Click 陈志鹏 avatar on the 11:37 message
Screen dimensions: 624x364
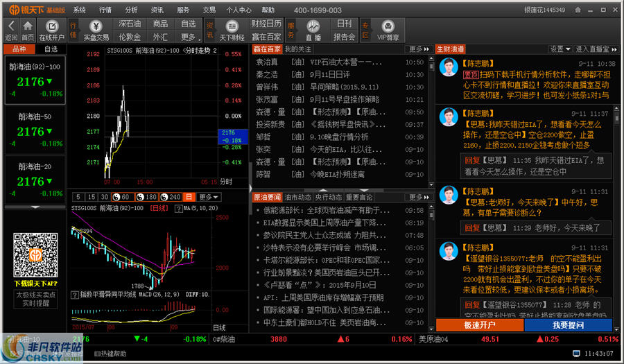point(449,117)
